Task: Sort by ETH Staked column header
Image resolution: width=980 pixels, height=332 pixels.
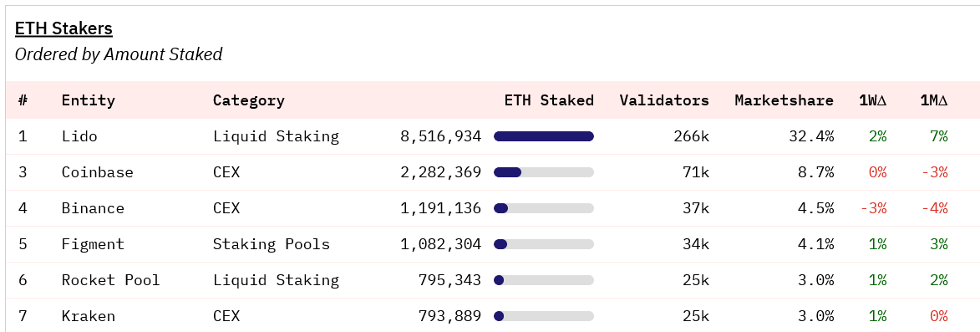Action: point(549,100)
